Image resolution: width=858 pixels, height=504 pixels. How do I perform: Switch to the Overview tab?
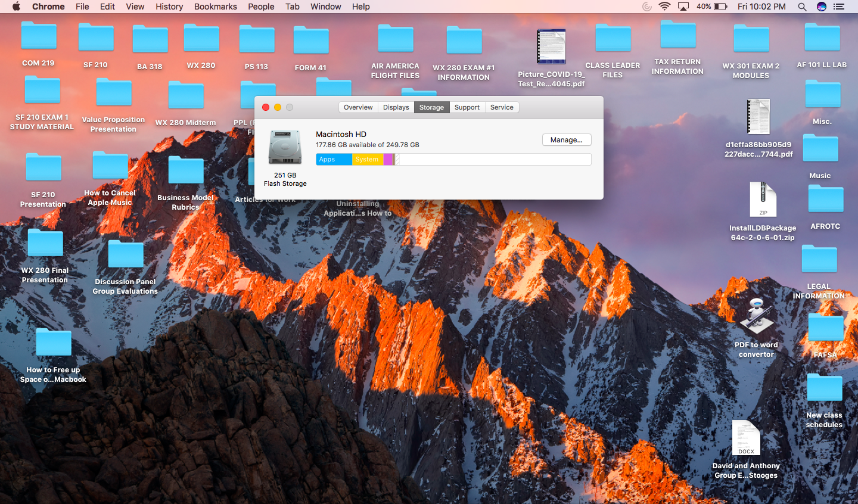pyautogui.click(x=358, y=107)
